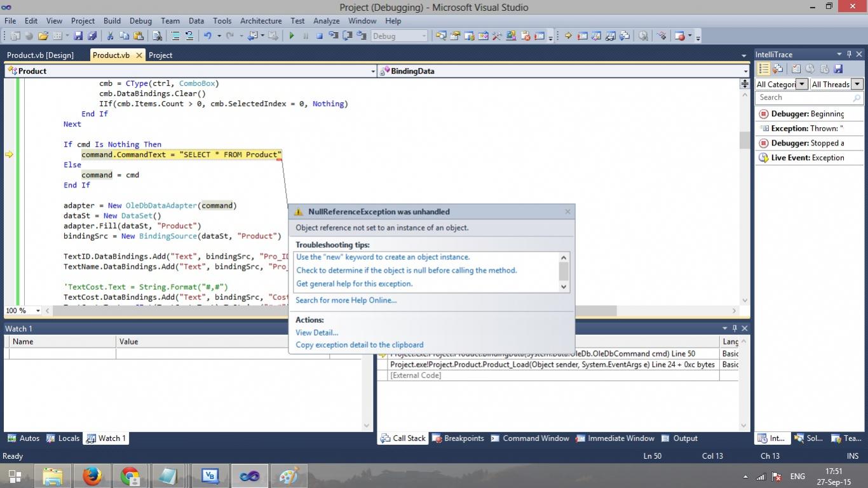Click the Paste clipboard toolbar icon
This screenshot has height=488, width=868.
(138, 36)
